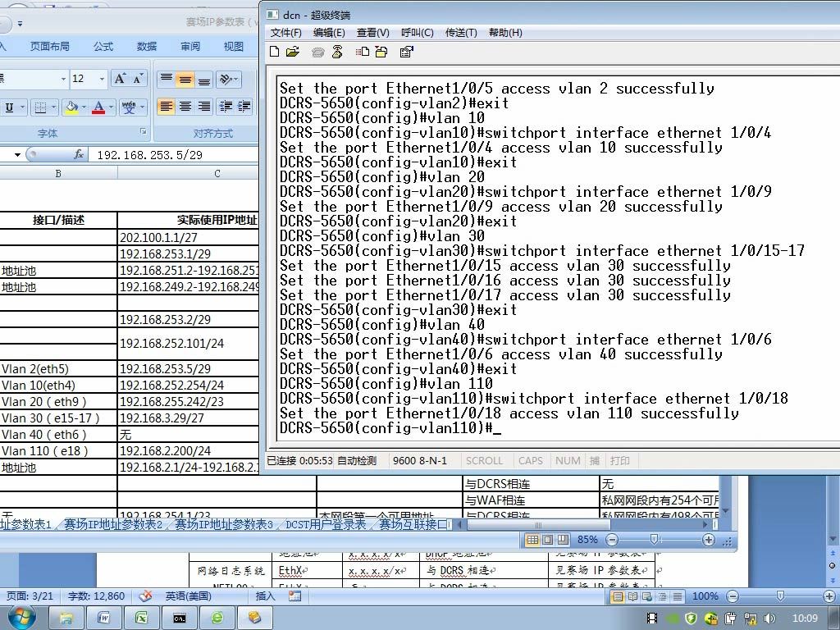Viewport: 840px width, 630px height.
Task: Switch Word to Print Layout view
Action: [618, 596]
